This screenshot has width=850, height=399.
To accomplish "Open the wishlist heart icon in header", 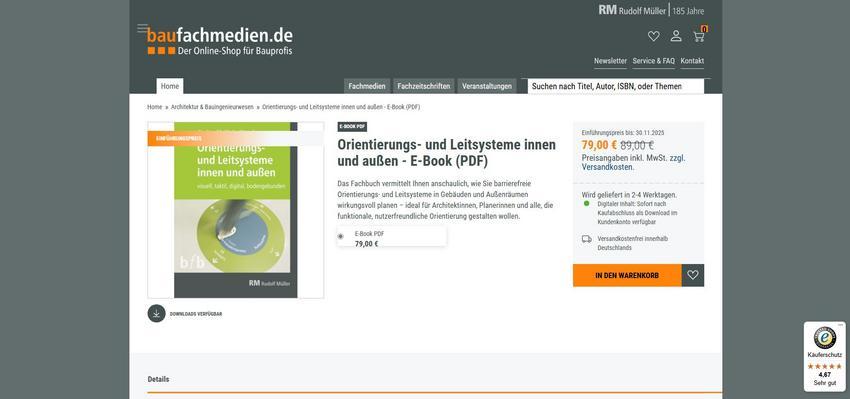I will 654,36.
